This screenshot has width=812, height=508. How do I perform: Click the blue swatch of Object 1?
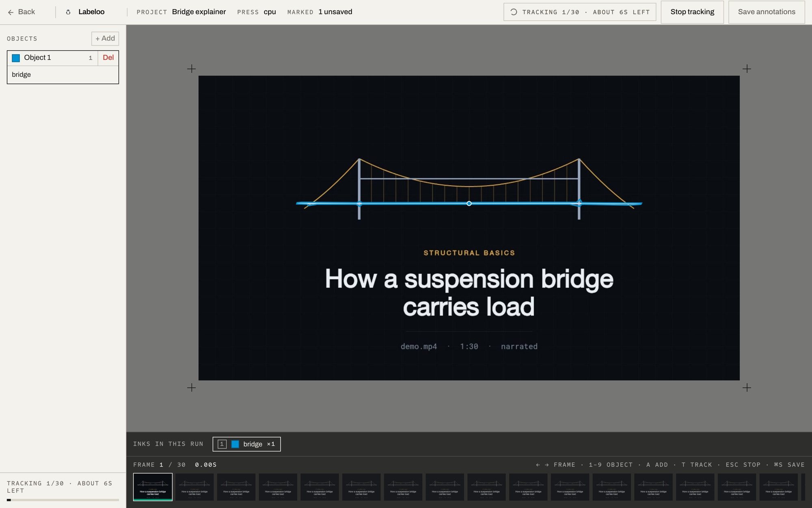click(x=16, y=58)
